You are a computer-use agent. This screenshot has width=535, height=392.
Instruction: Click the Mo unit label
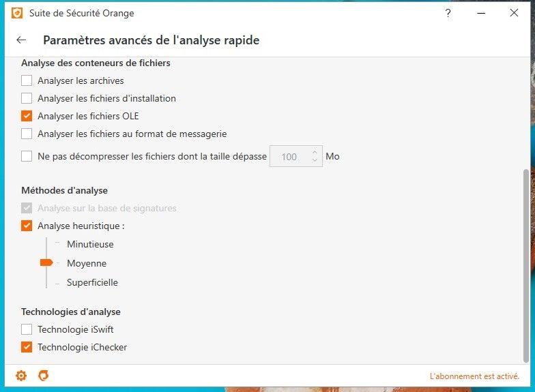(332, 156)
